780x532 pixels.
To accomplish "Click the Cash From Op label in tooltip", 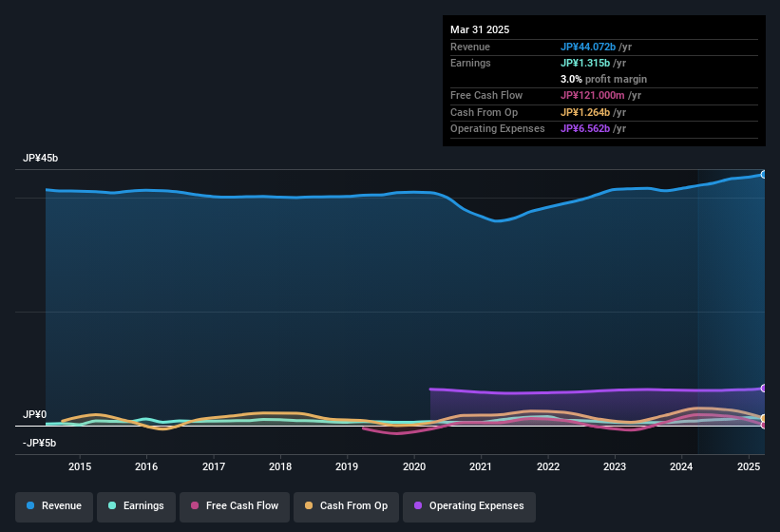I will [x=484, y=112].
